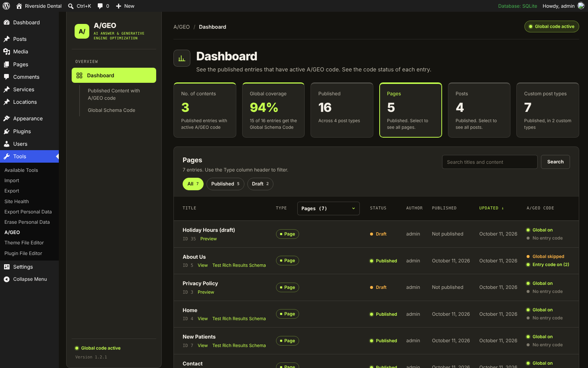The width and height of the screenshot is (588, 368).
Task: Open the Comments icon in sidebar
Action: tap(7, 77)
